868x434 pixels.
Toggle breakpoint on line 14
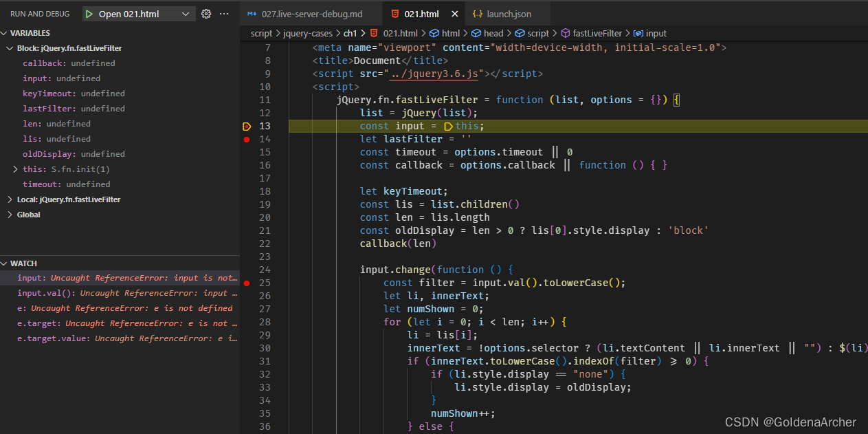pyautogui.click(x=247, y=139)
